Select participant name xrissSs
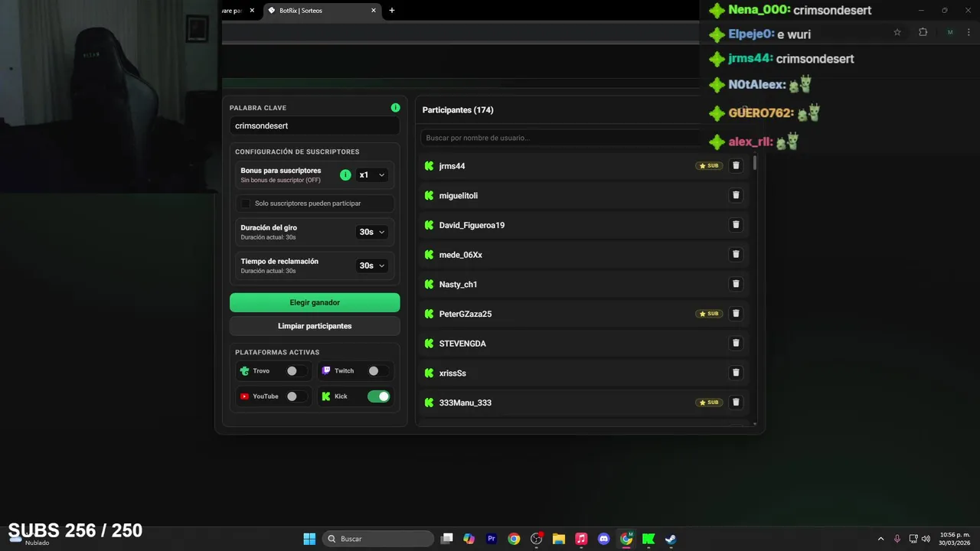The height and width of the screenshot is (551, 980). pyautogui.click(x=452, y=373)
